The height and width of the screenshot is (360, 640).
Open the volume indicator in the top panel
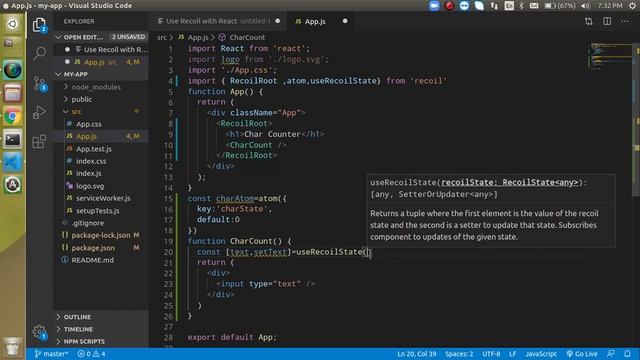click(x=586, y=6)
